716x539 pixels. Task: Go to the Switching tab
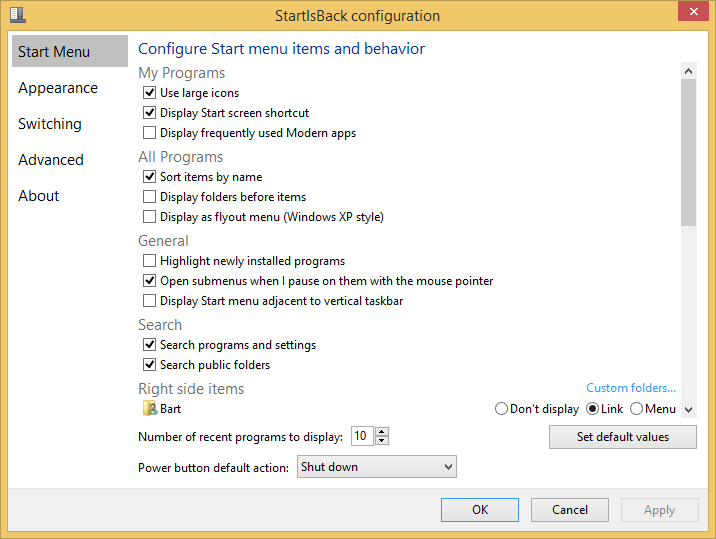click(x=50, y=124)
